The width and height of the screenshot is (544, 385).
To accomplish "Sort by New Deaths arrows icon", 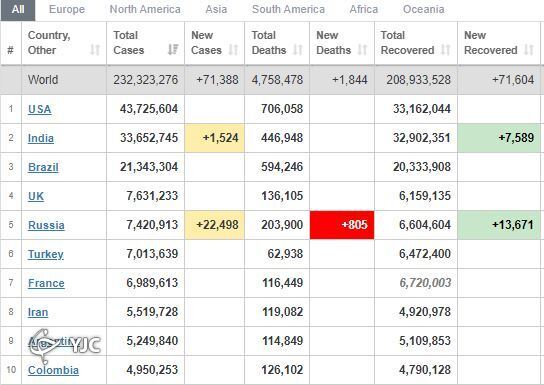I will tap(362, 50).
